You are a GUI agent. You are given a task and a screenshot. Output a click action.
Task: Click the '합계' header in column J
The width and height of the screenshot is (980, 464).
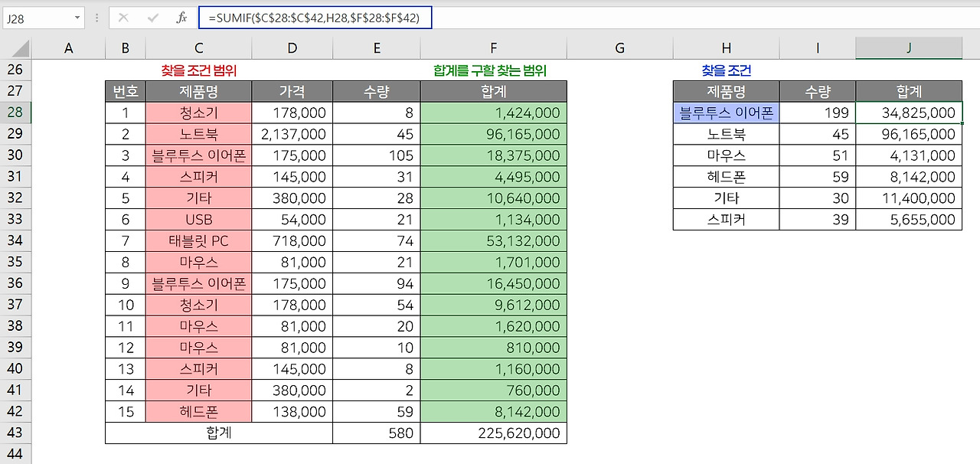tap(909, 92)
